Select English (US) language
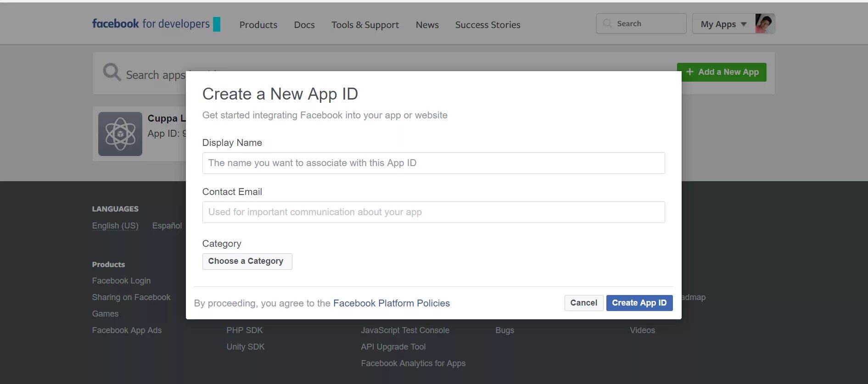Screen dimensions: 868x384 point(115,226)
